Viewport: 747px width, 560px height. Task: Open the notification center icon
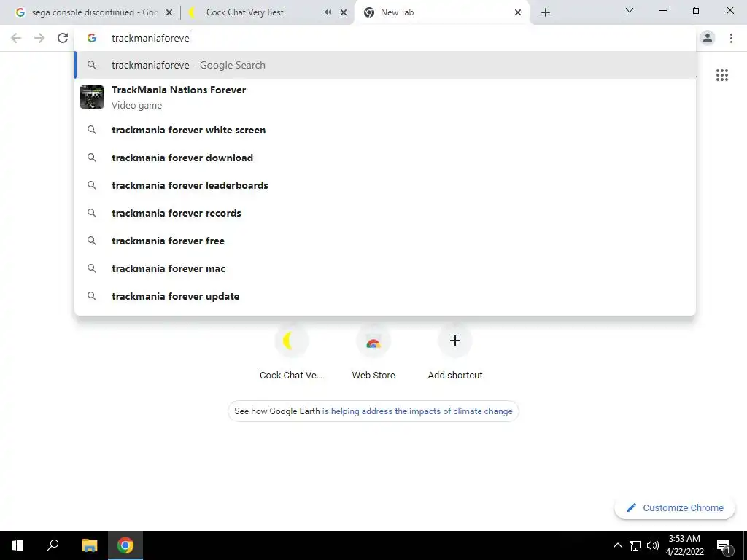(724, 545)
